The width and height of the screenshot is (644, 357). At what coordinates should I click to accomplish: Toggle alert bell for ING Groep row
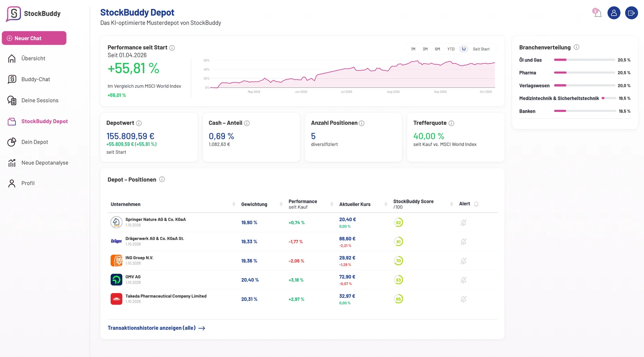coord(464,261)
